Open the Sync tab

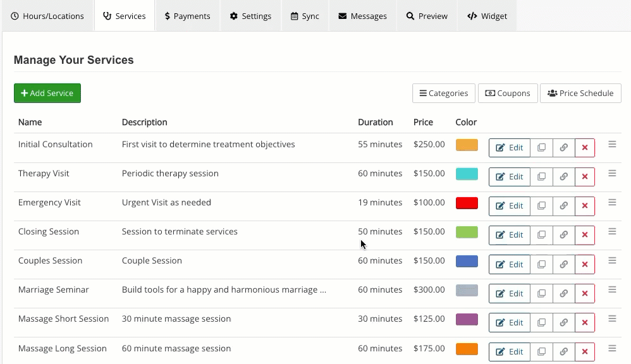tap(305, 16)
